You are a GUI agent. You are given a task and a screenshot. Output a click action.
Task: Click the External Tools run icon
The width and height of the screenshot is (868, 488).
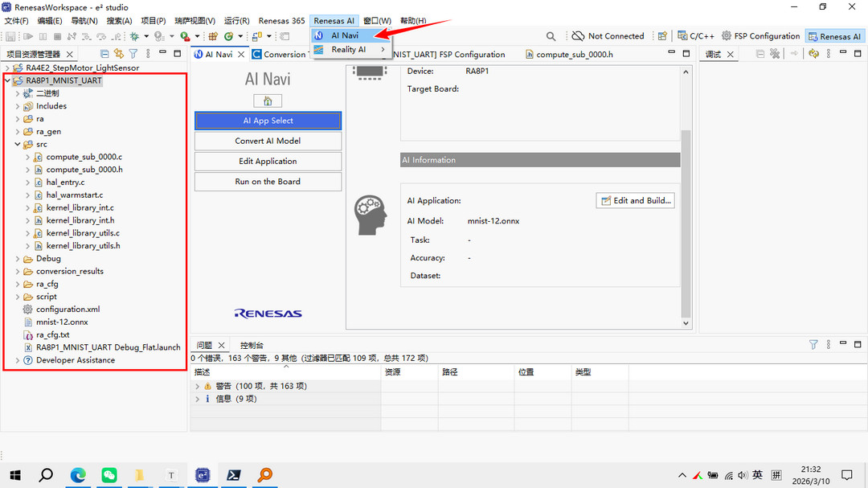185,36
